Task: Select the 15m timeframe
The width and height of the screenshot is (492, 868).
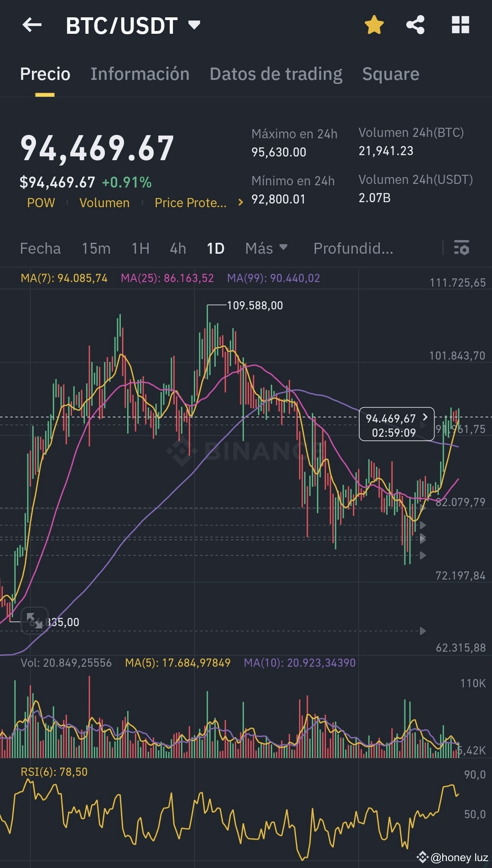Action: tap(96, 248)
